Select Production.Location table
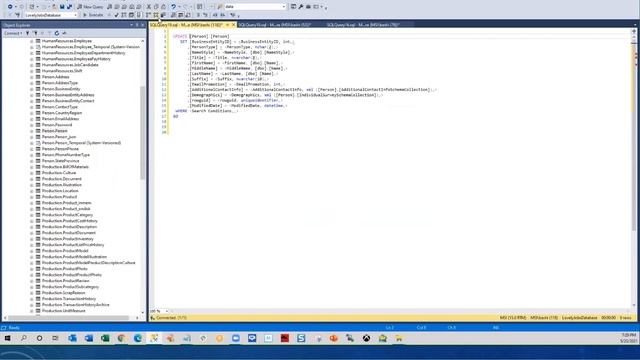This screenshot has height=360, width=640. coord(60,191)
